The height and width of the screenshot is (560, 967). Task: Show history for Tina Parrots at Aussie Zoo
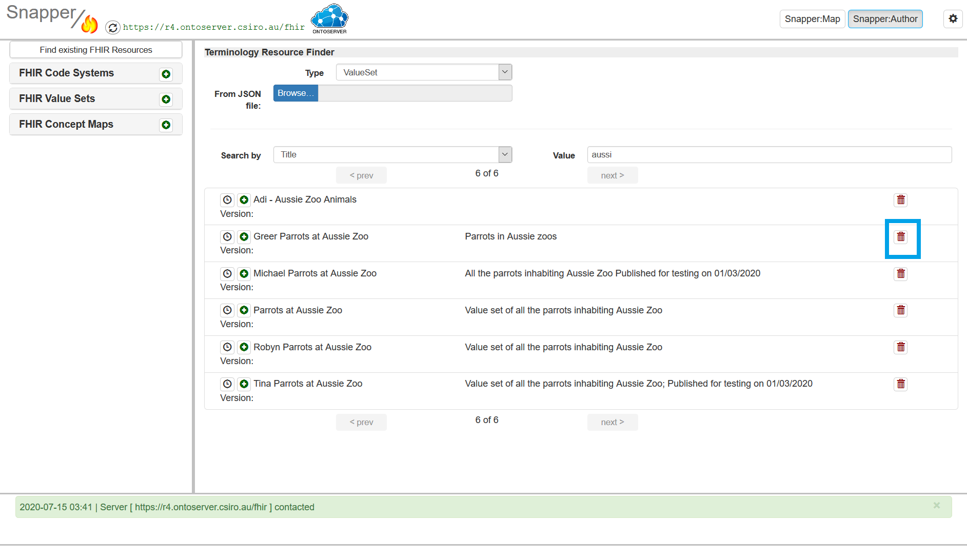tap(227, 384)
